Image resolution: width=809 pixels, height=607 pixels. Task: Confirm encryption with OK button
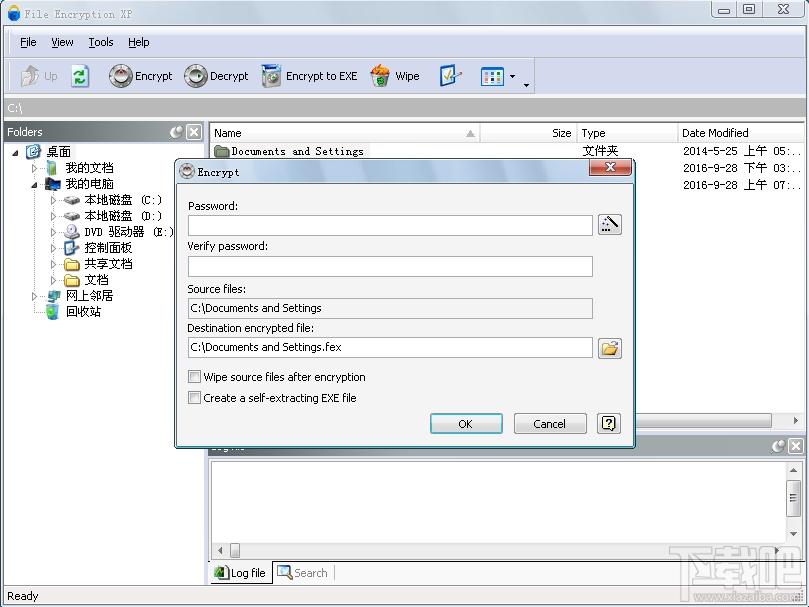coord(466,424)
